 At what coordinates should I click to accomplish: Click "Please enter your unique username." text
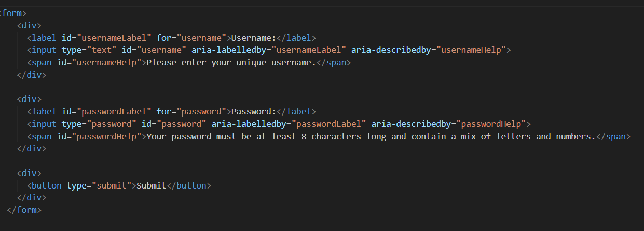(231, 63)
